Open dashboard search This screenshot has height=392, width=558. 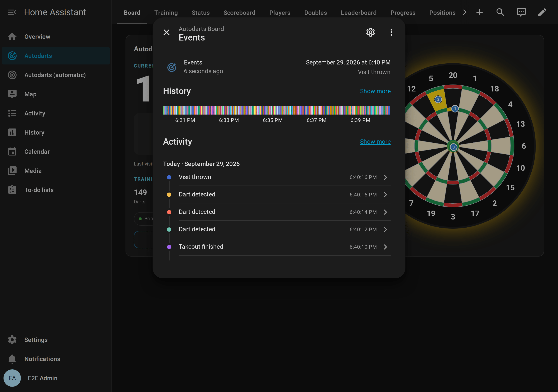[x=500, y=12]
